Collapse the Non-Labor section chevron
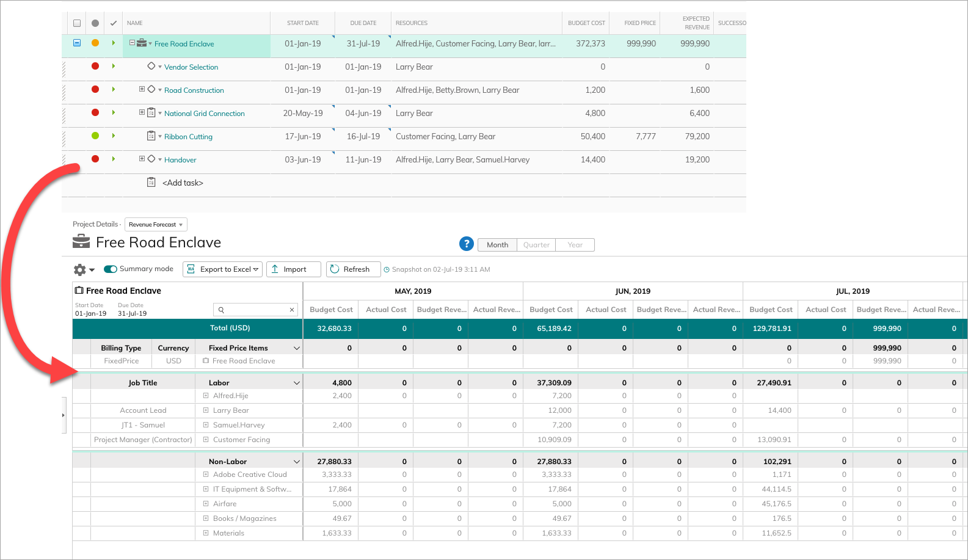The image size is (968, 560). click(297, 462)
